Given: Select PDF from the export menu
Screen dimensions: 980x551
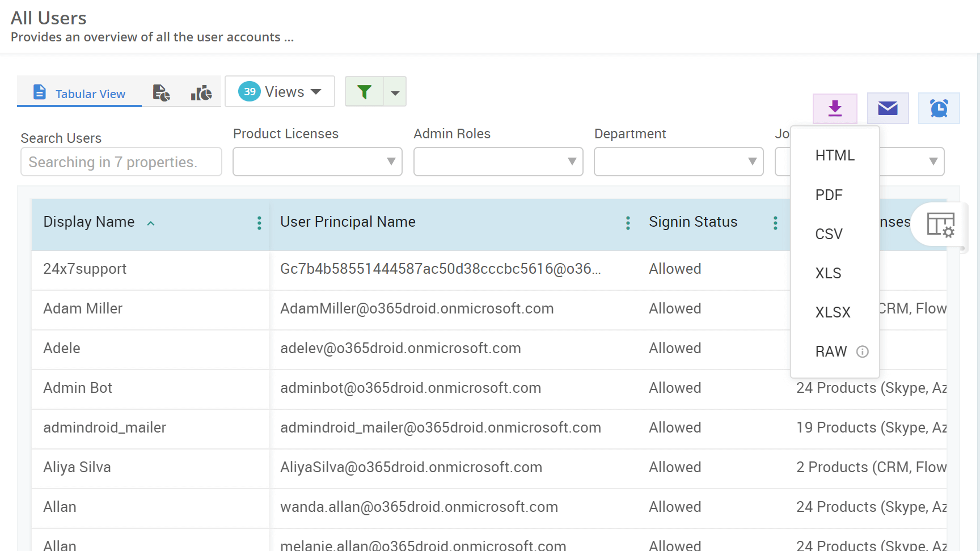Looking at the screenshot, I should 829,194.
